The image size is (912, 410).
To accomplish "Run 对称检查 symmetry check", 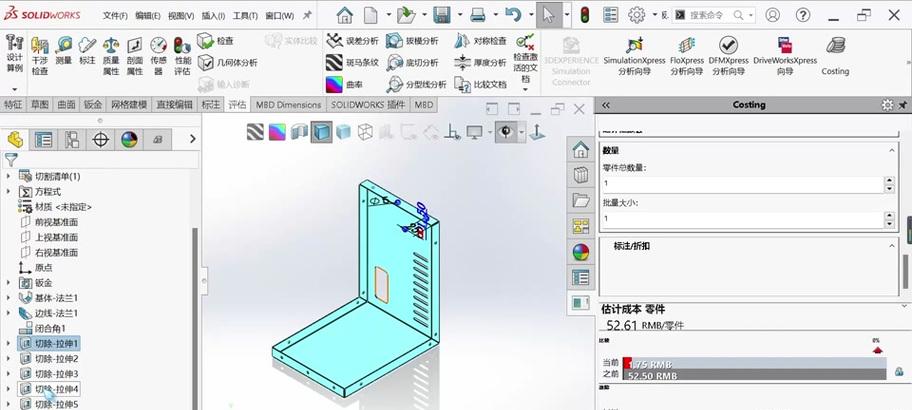I will tap(480, 41).
